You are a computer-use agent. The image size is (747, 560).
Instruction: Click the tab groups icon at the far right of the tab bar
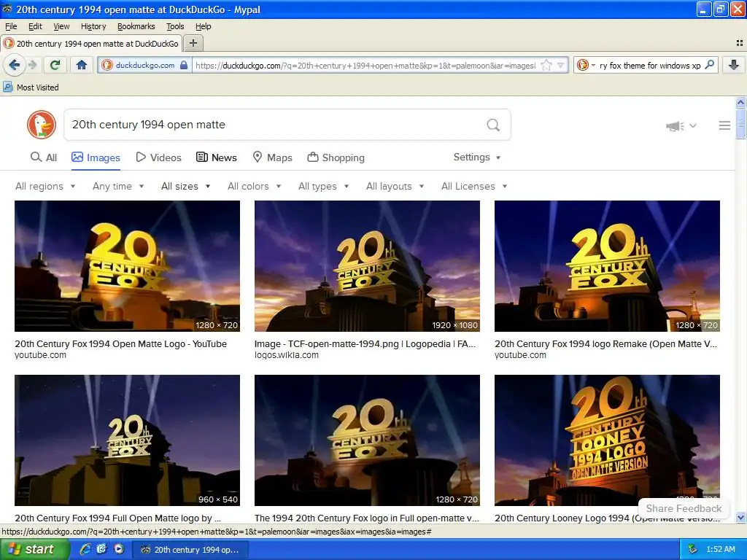coord(740,43)
